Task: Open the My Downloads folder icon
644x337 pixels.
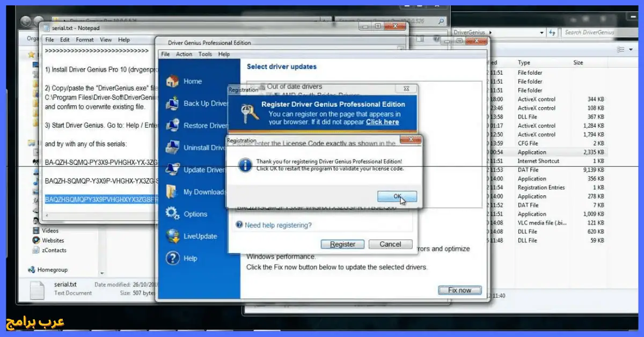Action: tap(173, 192)
